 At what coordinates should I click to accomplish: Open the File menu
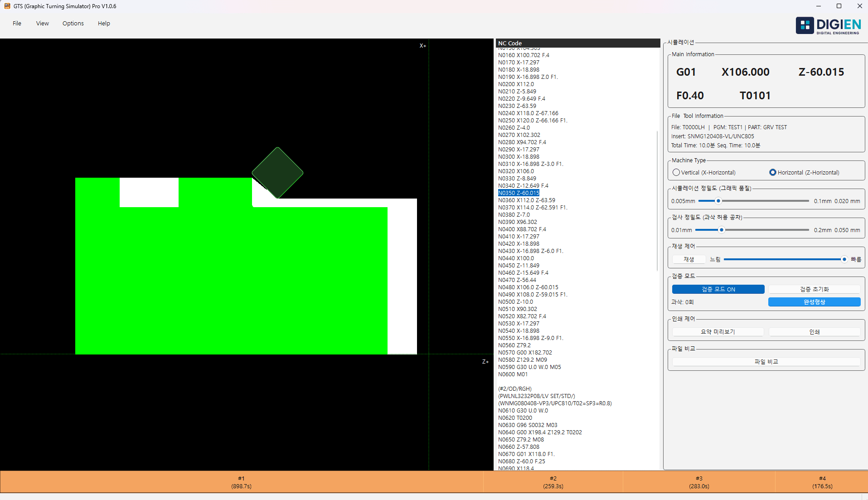(16, 23)
